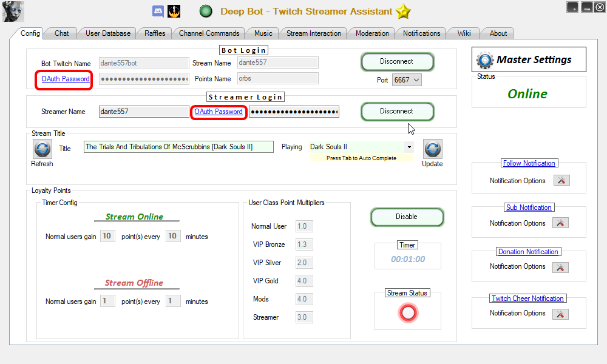Click Disconnect in the Bot Login section
Image resolution: width=607 pixels, height=364 pixels.
coord(397,61)
